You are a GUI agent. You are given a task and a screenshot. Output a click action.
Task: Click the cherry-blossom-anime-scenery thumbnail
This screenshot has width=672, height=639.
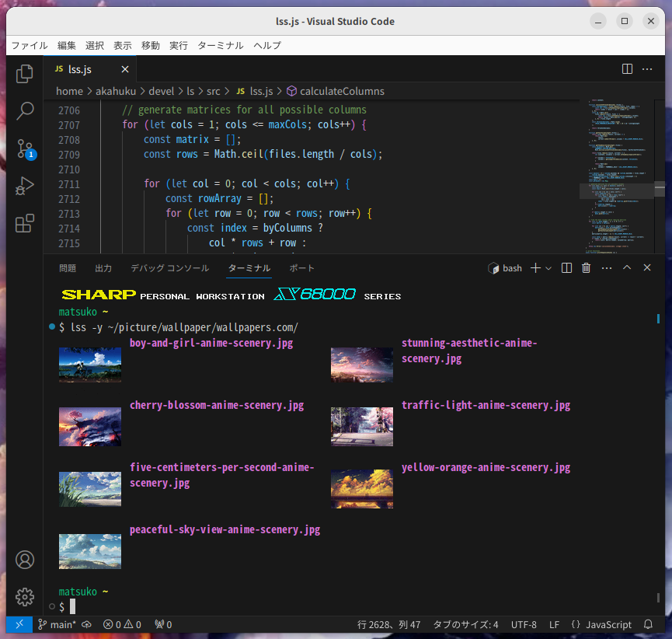coord(90,427)
